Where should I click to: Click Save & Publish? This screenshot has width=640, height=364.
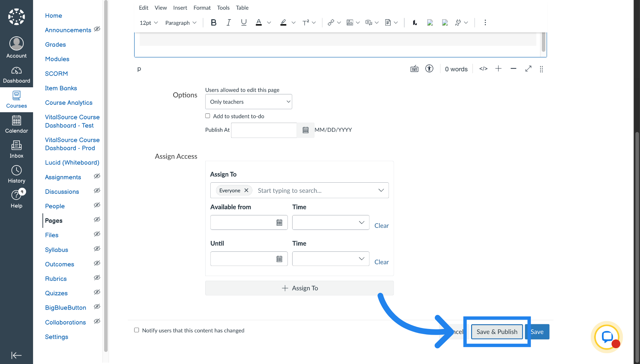tap(497, 332)
